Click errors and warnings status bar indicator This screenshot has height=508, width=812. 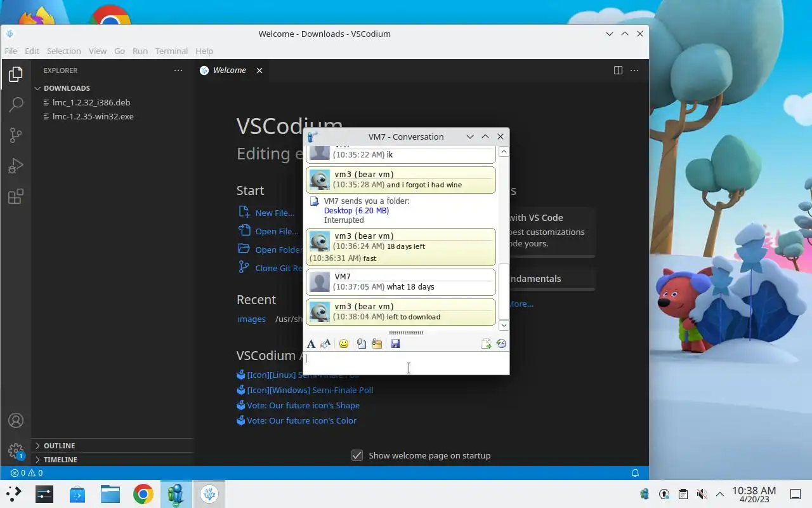tap(27, 473)
